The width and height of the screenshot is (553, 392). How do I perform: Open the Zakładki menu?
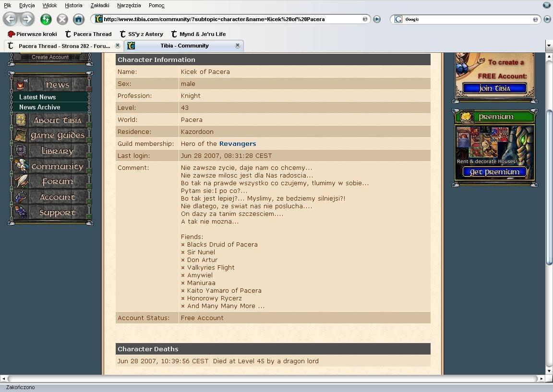click(100, 5)
